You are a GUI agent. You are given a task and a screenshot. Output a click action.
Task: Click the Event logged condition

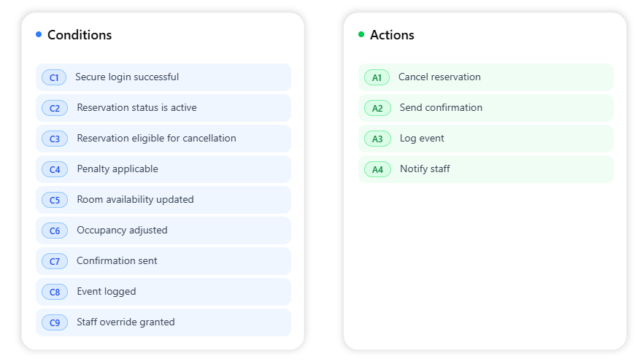click(x=107, y=292)
